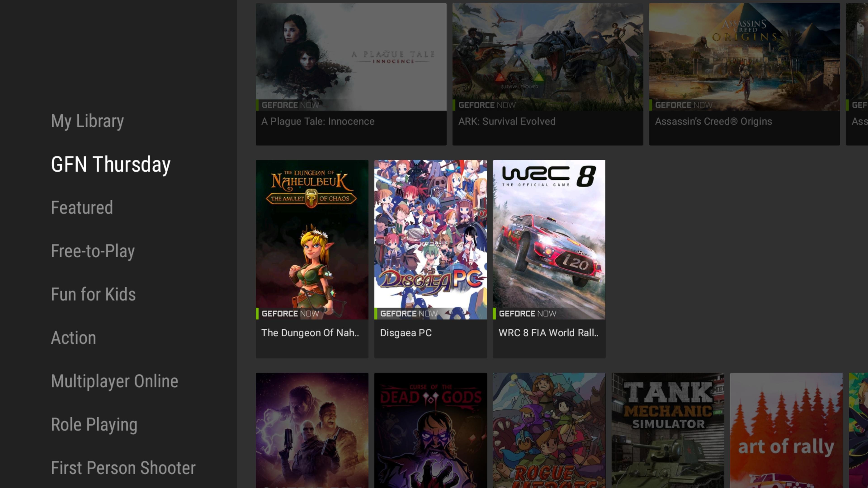Viewport: 868px width, 488px height.
Task: Select the Featured category
Action: pyautogui.click(x=82, y=207)
